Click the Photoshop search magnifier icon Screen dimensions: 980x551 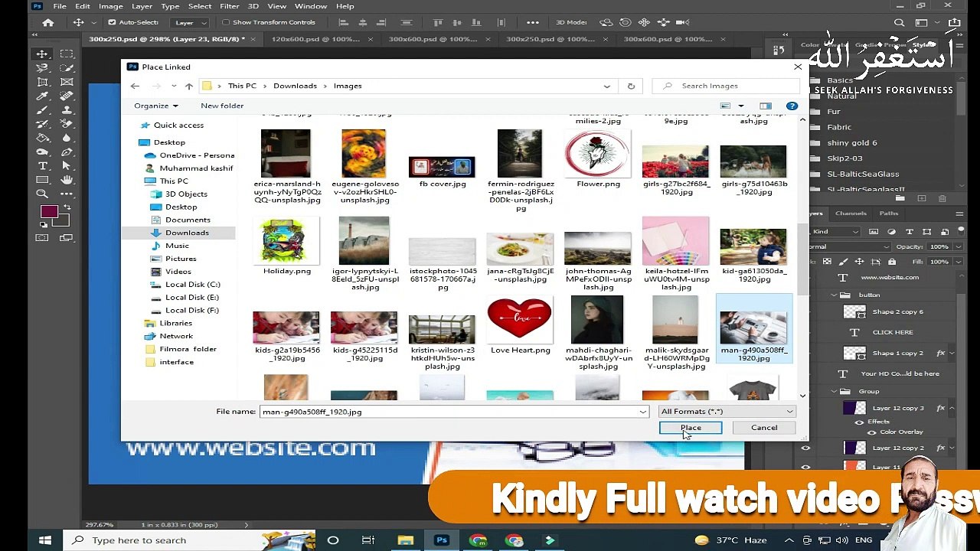[900, 23]
